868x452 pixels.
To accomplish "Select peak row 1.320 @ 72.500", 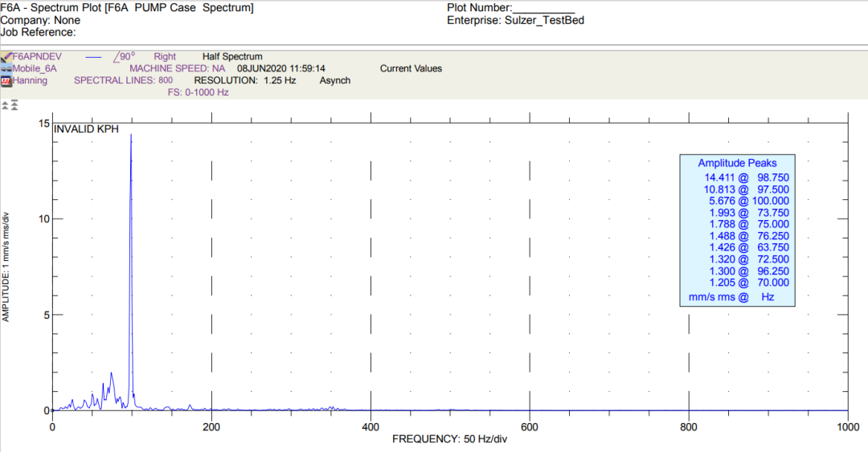I will point(749,259).
